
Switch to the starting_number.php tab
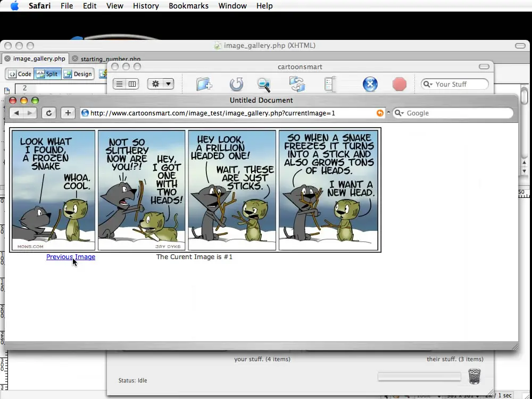111,59
